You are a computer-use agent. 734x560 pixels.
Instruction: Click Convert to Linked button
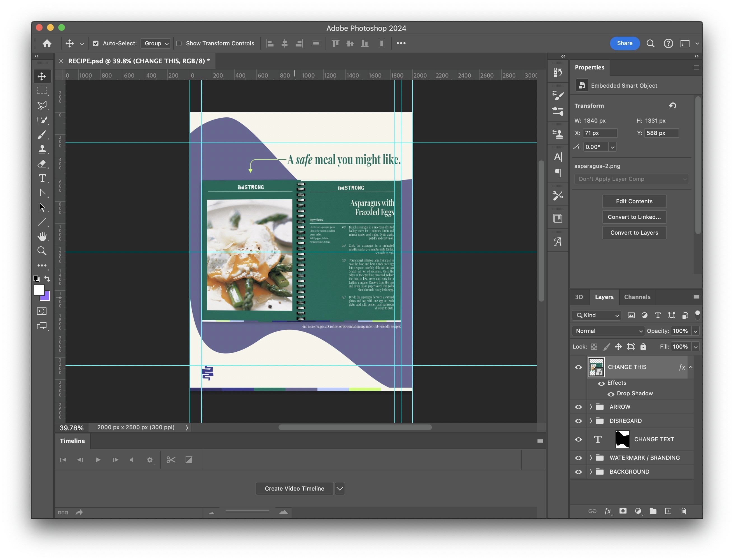[x=634, y=217]
